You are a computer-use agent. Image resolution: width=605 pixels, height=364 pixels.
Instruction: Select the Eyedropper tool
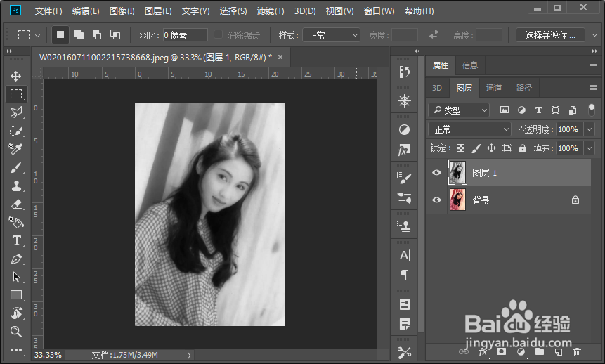(x=16, y=148)
